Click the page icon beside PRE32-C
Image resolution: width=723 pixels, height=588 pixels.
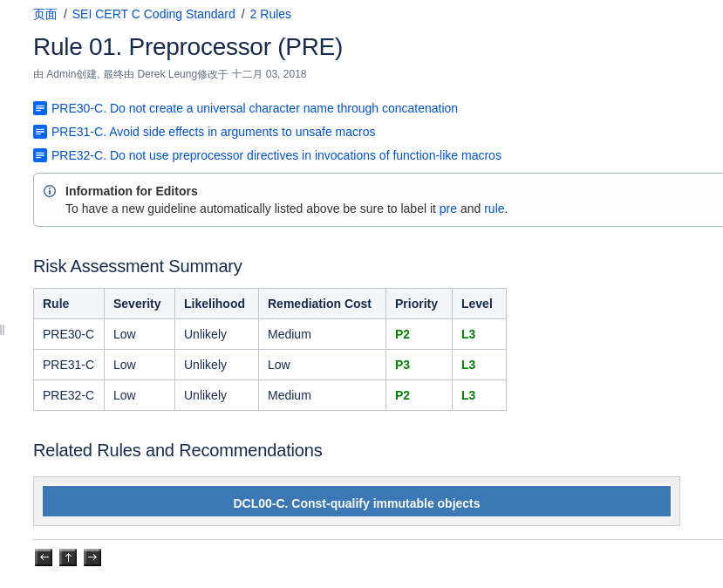click(40, 155)
